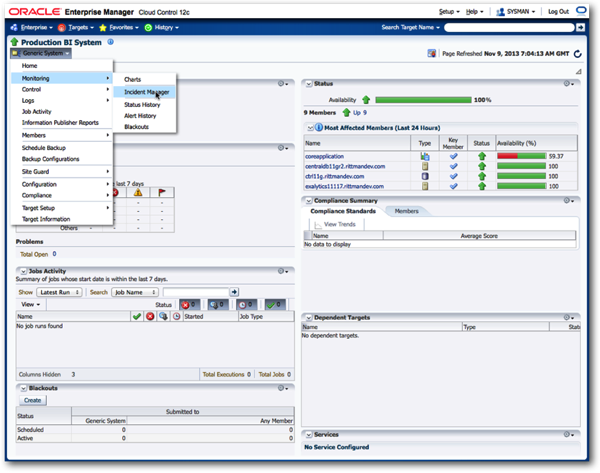Click the coreapplication 59.37 availability bar
600x473 pixels.
(x=522, y=156)
